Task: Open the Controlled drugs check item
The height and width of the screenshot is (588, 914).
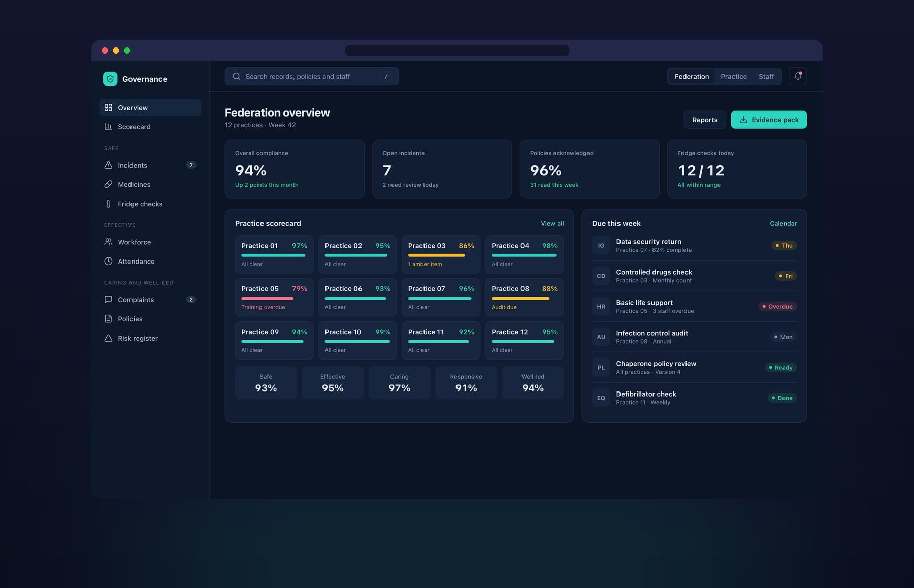Action: 694,276
